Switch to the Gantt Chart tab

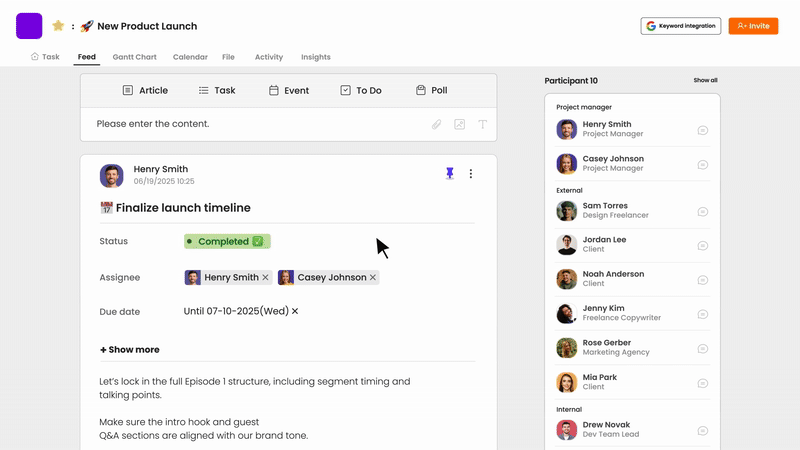click(x=134, y=57)
